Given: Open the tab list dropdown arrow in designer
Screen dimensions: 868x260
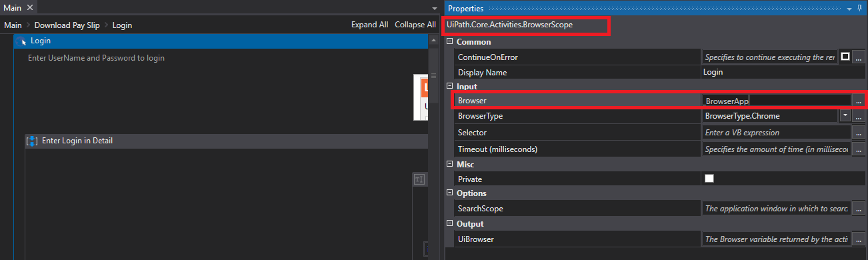Looking at the screenshot, I should 435,9.
